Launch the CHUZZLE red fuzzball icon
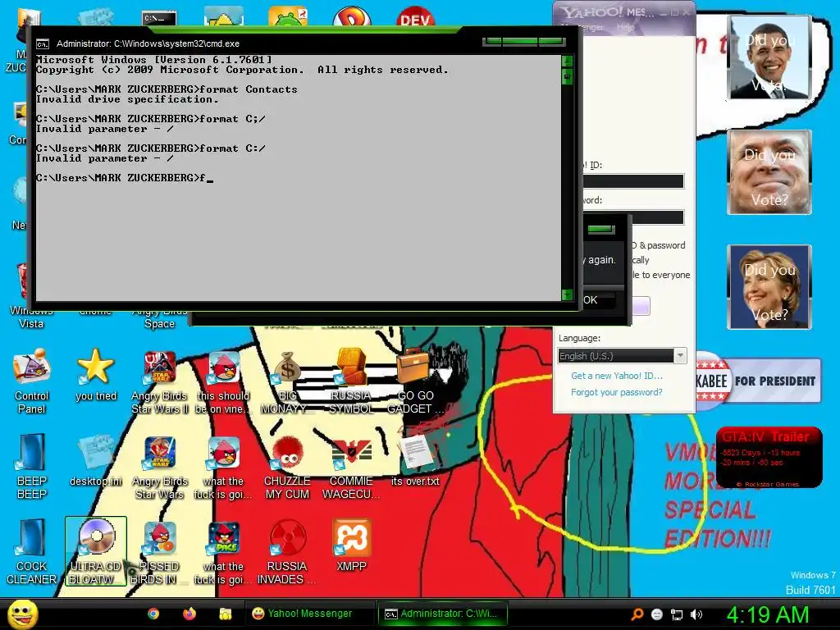 [287, 466]
